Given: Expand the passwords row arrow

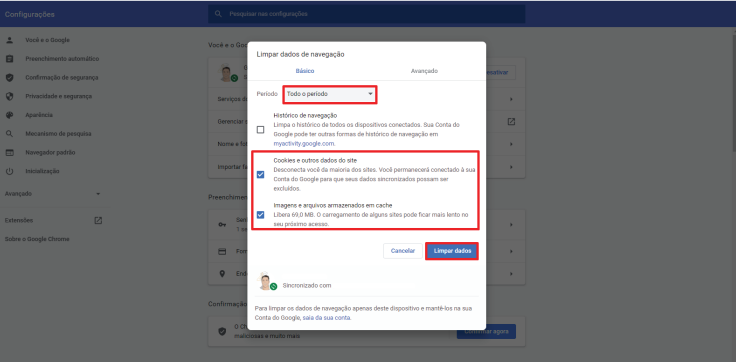Looking at the screenshot, I should tap(511, 225).
